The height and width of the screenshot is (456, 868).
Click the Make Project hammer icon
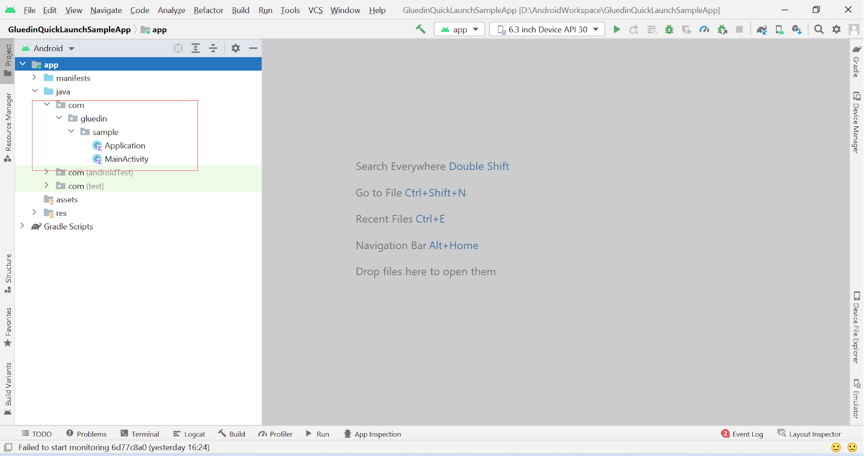pos(420,29)
